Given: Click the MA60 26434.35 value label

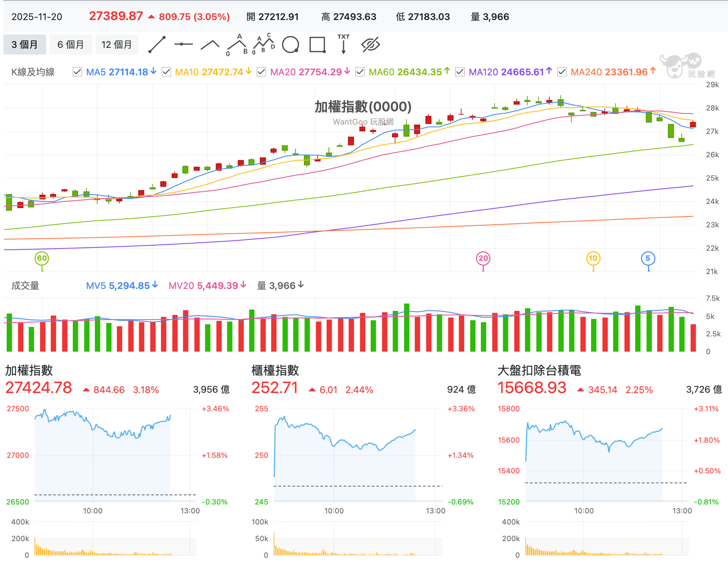Looking at the screenshot, I should coord(409,72).
